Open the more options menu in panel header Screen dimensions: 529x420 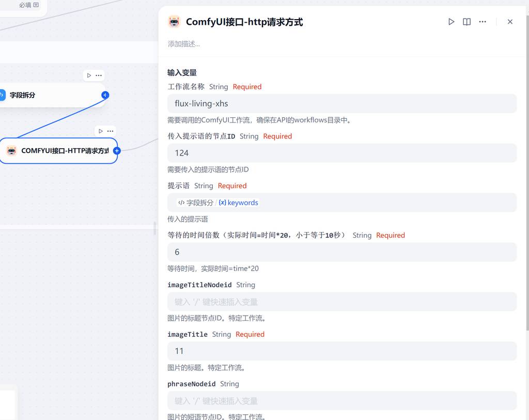click(x=483, y=22)
